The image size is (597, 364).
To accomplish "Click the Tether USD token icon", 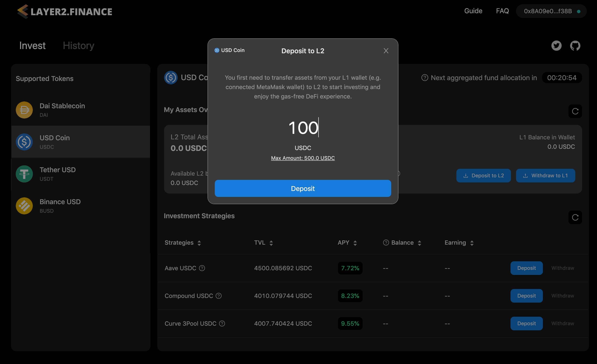I will [x=24, y=174].
